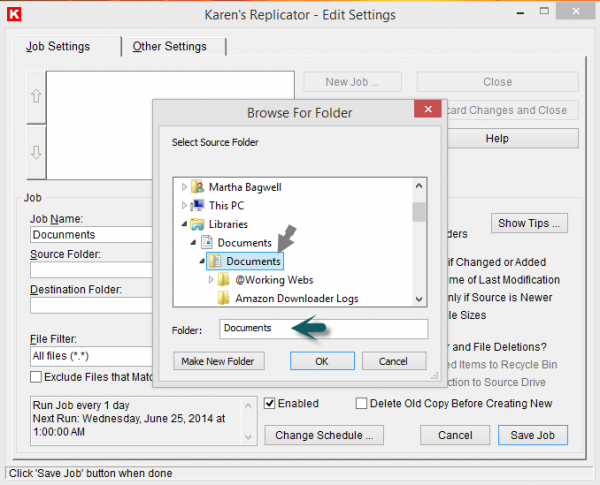
Task: Click the Make New Folder button
Action: tap(218, 361)
